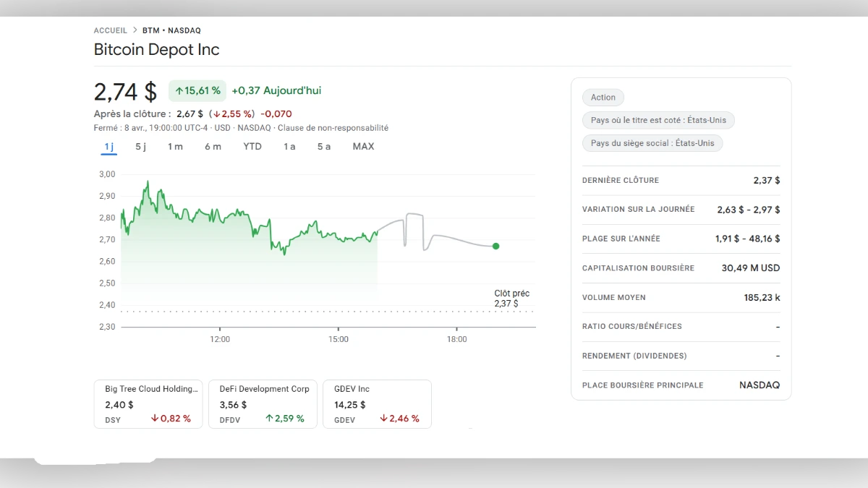Image resolution: width=868 pixels, height=488 pixels.
Task: Open the DeFi Development Corp stock card
Action: coord(263,403)
